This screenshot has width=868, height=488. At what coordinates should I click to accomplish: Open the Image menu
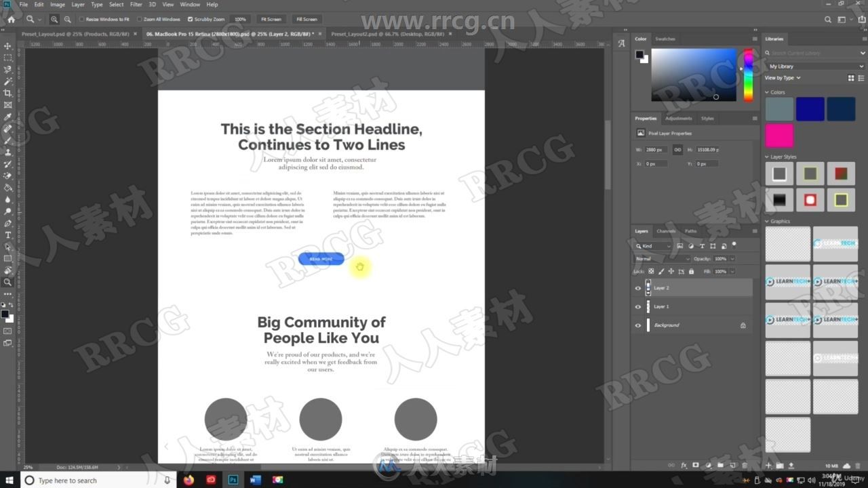pyautogui.click(x=58, y=5)
